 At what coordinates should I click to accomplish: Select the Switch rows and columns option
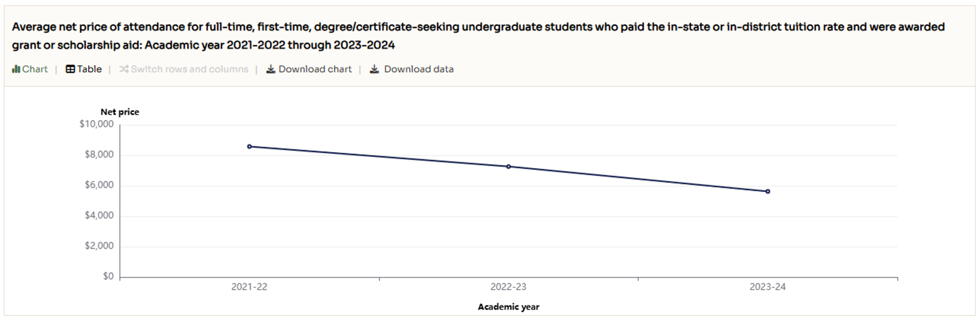tap(189, 69)
